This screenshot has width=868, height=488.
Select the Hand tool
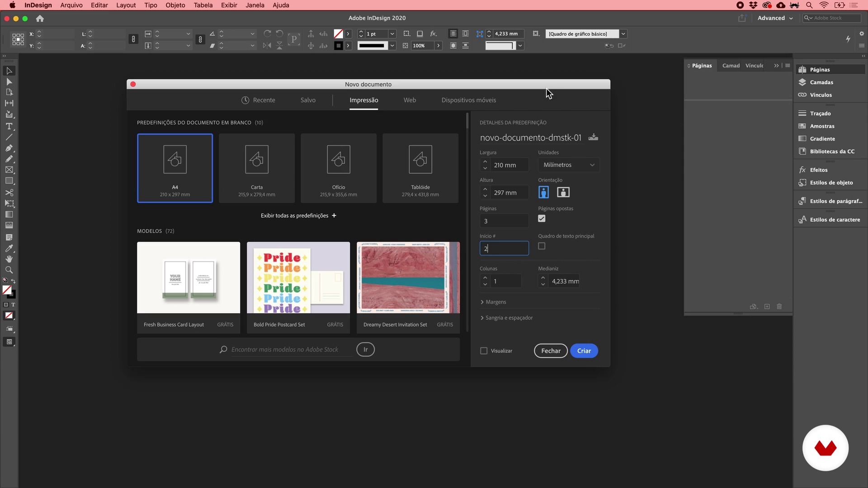[9, 259]
